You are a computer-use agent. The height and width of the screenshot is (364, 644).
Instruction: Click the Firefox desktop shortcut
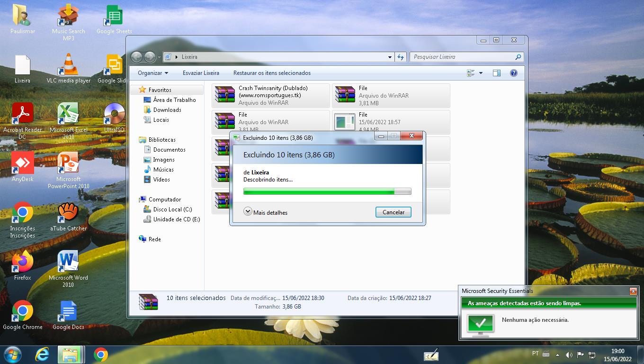(22, 263)
